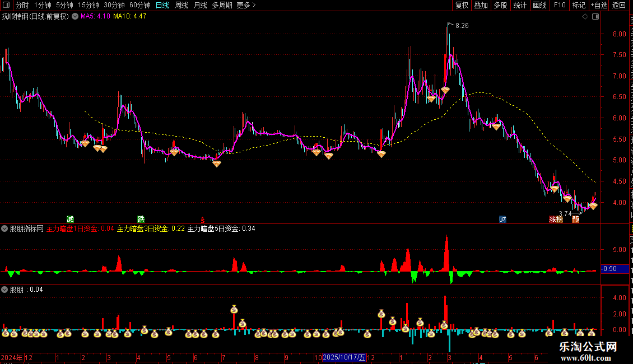This screenshot has width=633, height=364.
Task: Click the green 跌 event marker
Action: (x=141, y=219)
